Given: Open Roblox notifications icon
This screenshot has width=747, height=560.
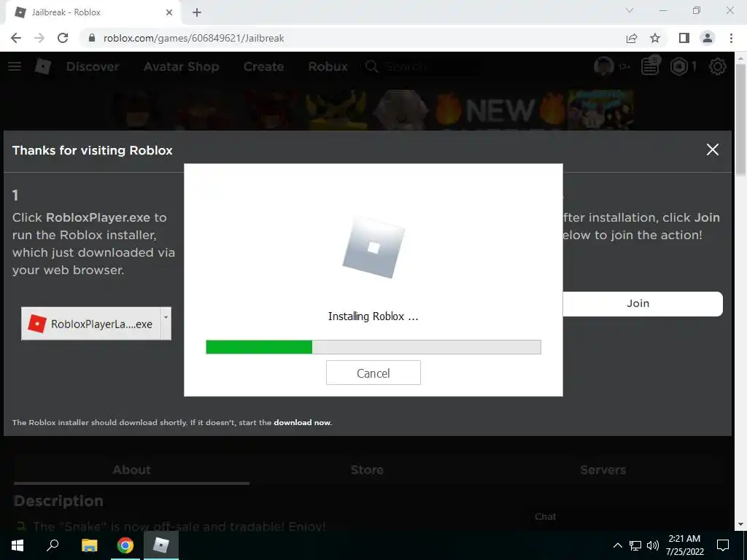Looking at the screenshot, I should point(650,66).
